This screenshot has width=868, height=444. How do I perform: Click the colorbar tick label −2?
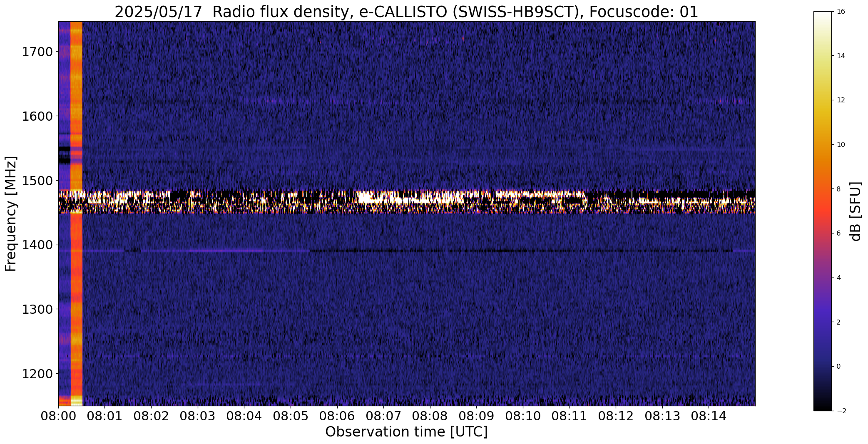click(x=841, y=411)
